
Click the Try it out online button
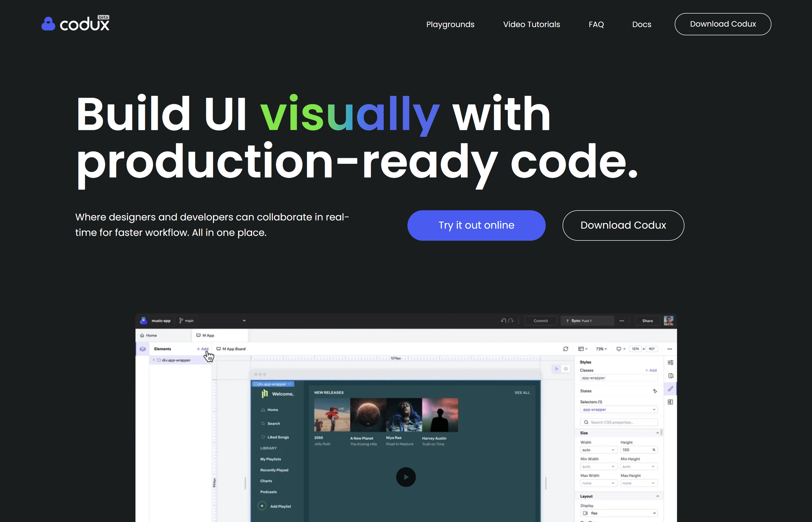pos(476,225)
